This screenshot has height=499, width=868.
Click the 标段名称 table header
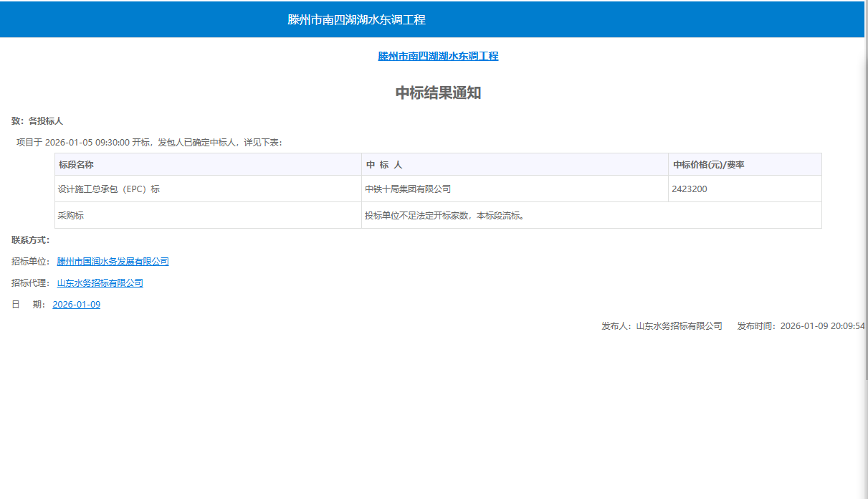(75, 163)
